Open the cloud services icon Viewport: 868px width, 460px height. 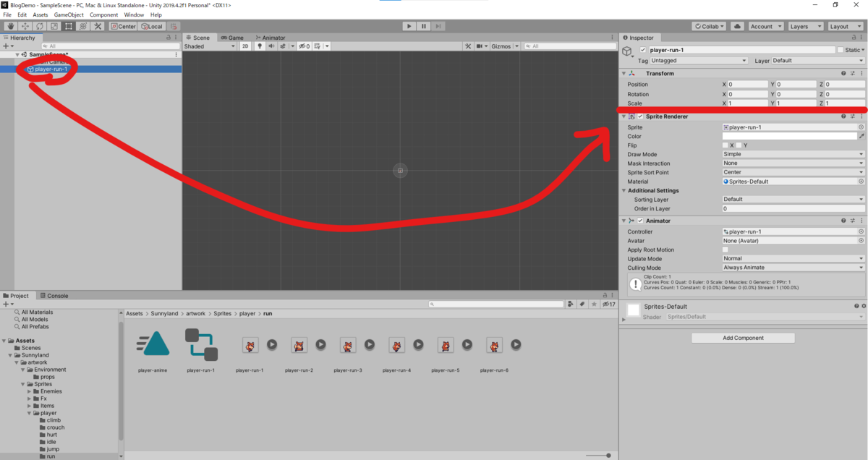(x=736, y=26)
